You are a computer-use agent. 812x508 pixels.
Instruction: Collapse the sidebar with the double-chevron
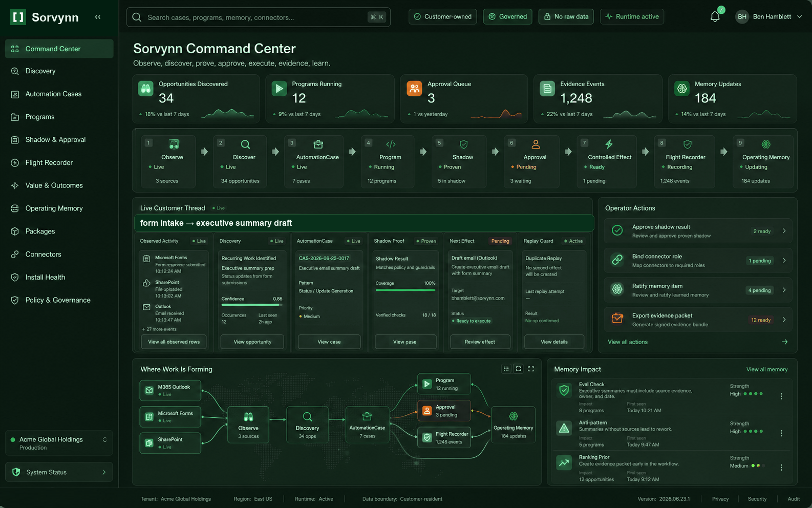98,17
